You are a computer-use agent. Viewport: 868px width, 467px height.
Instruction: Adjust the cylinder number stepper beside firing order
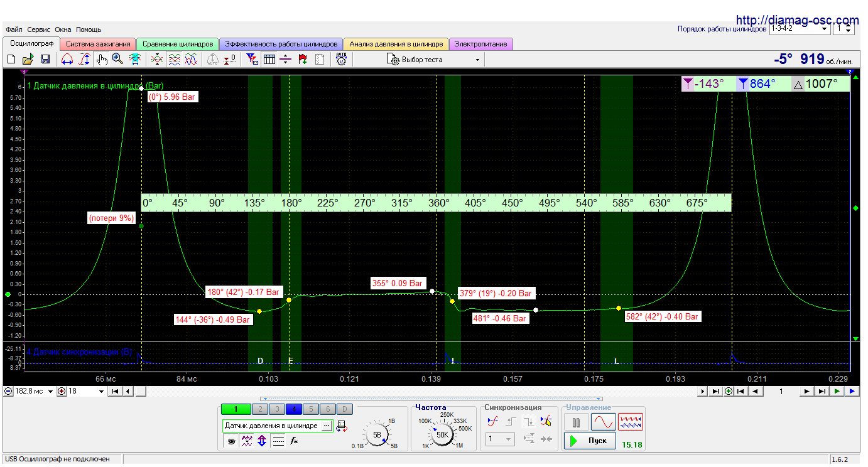point(849,29)
